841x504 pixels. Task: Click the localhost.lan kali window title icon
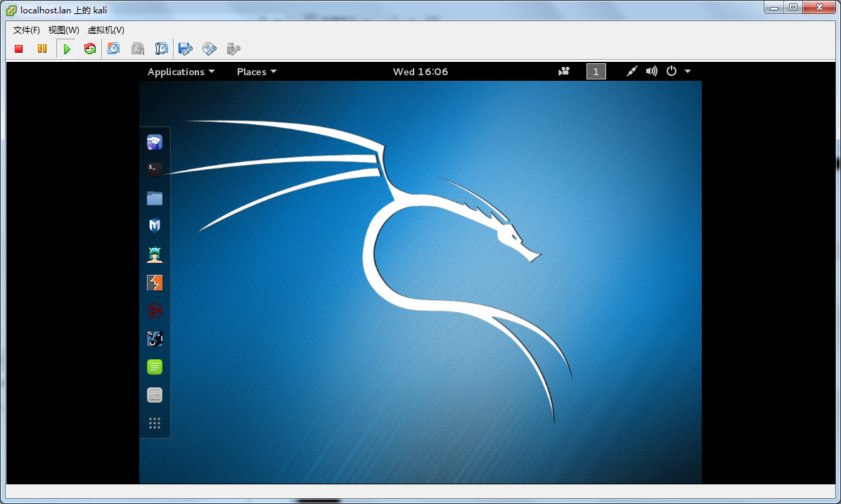(x=11, y=10)
